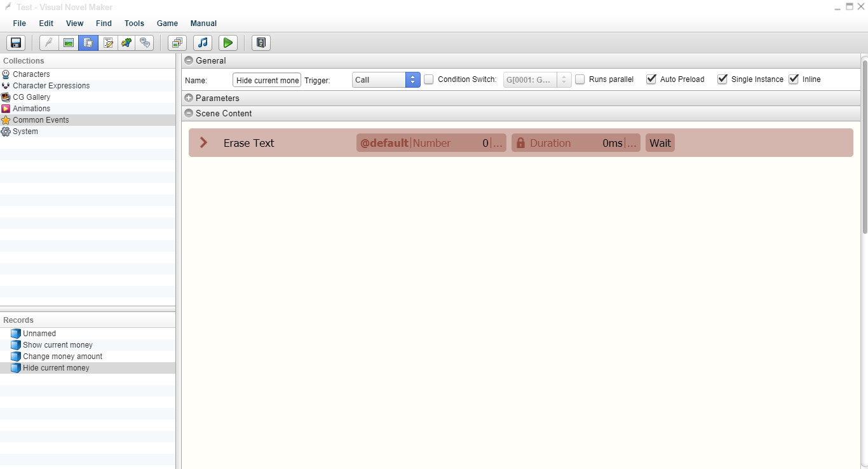Image resolution: width=868 pixels, height=469 pixels.
Task: Open the Manual menu
Action: tap(204, 24)
